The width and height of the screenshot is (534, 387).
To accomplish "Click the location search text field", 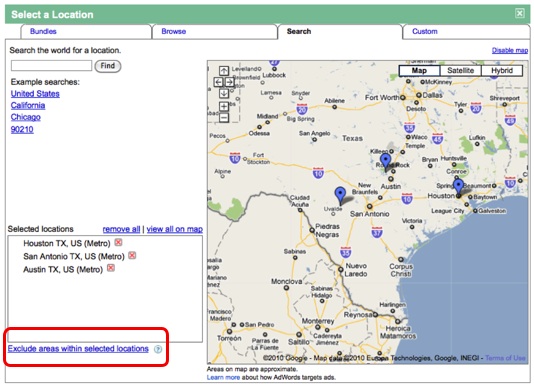I will (51, 65).
